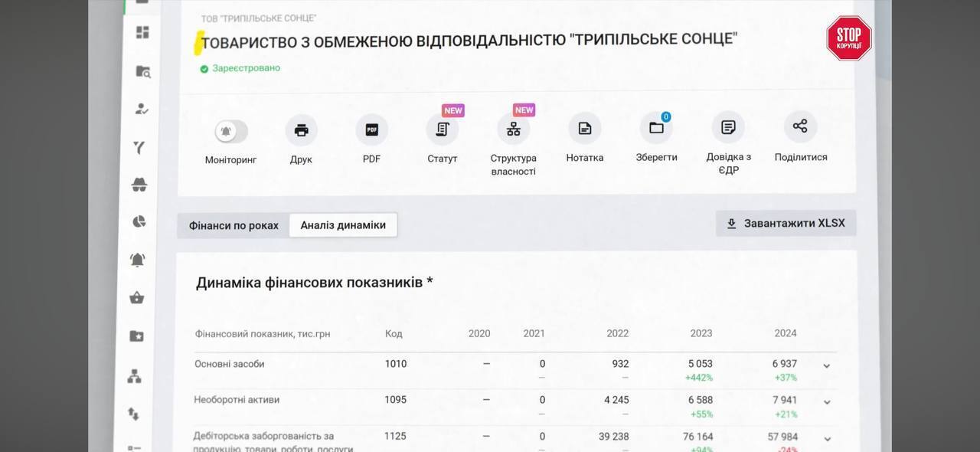This screenshot has width=980, height=452.
Task: Click the Поділитися share icon
Action: [800, 126]
